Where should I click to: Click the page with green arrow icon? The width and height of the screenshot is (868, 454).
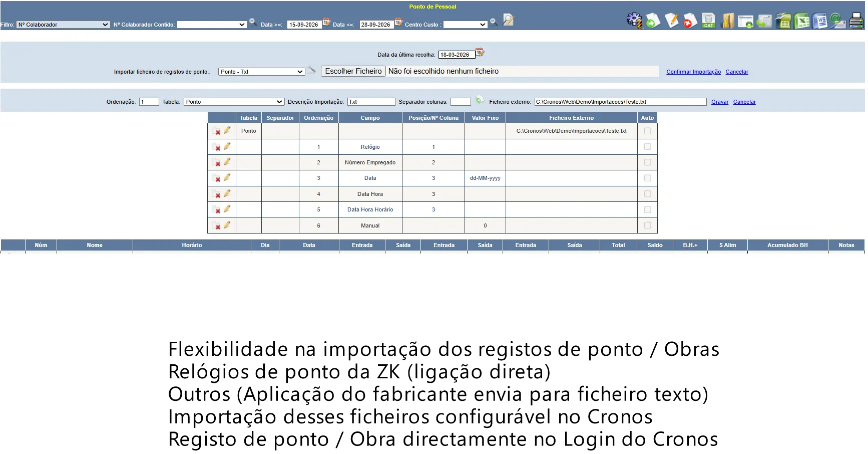coord(653,21)
